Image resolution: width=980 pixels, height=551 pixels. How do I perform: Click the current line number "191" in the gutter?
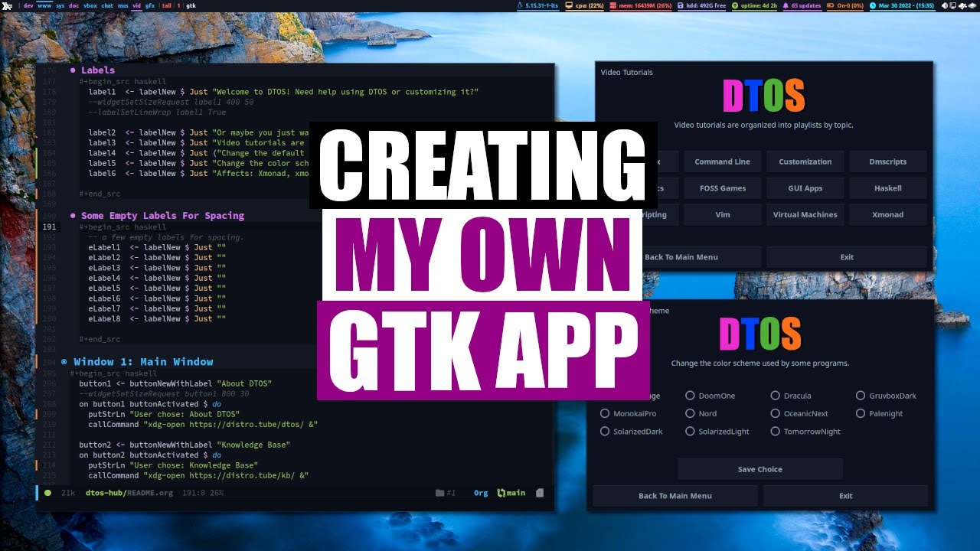[x=49, y=227]
